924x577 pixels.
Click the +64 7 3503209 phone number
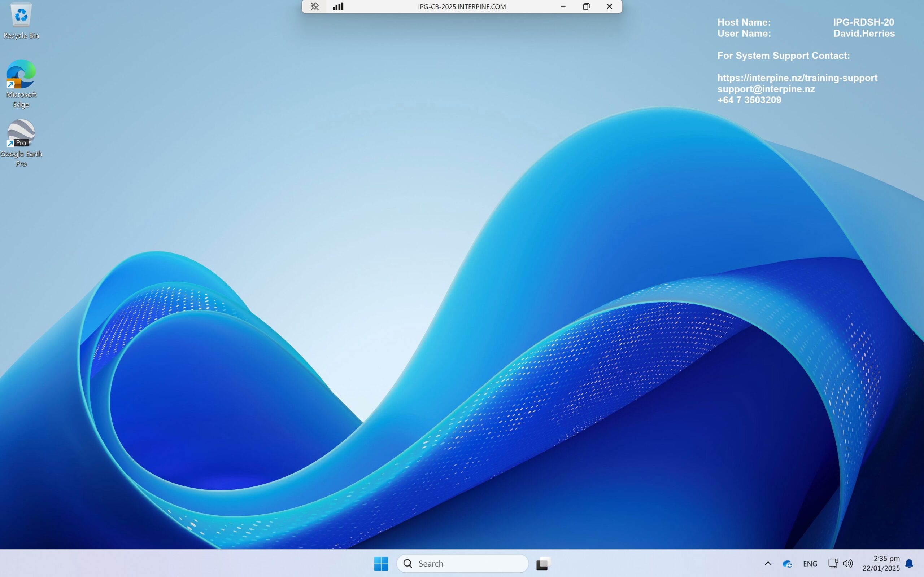click(x=749, y=100)
